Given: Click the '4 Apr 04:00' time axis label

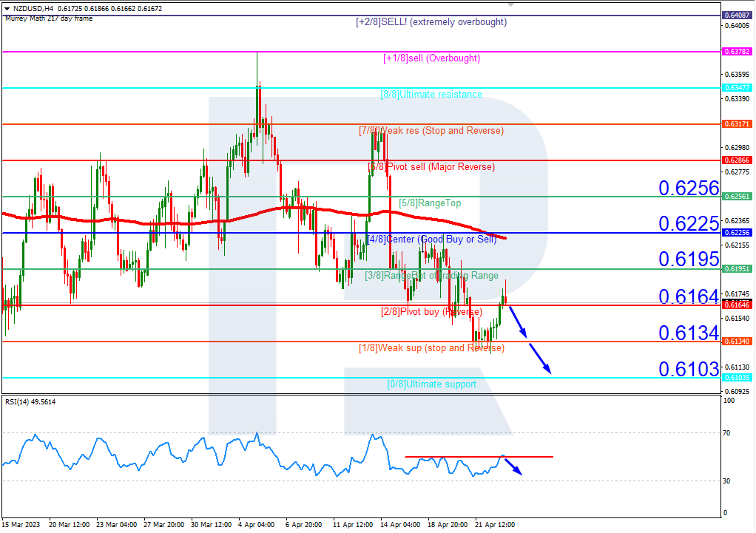Looking at the screenshot, I should [257, 524].
